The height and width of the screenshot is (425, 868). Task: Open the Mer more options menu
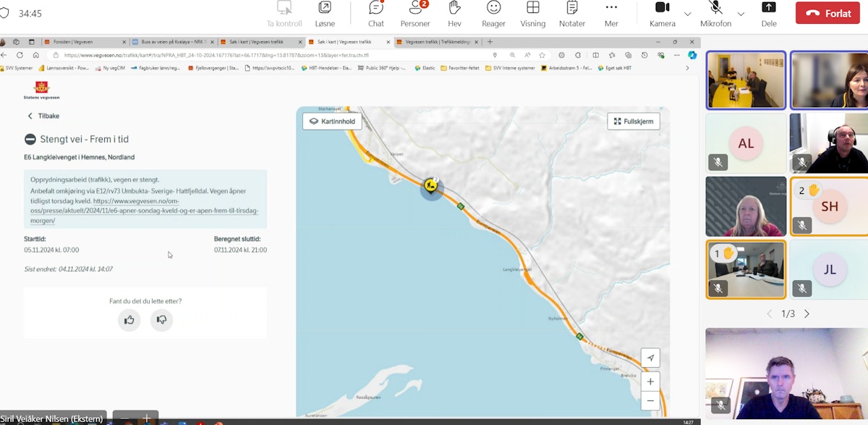point(611,13)
